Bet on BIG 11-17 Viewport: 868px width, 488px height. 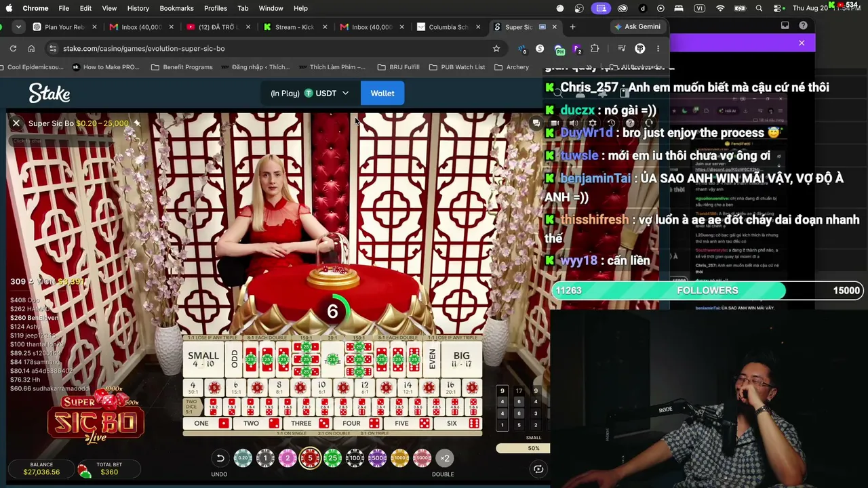pos(462,359)
